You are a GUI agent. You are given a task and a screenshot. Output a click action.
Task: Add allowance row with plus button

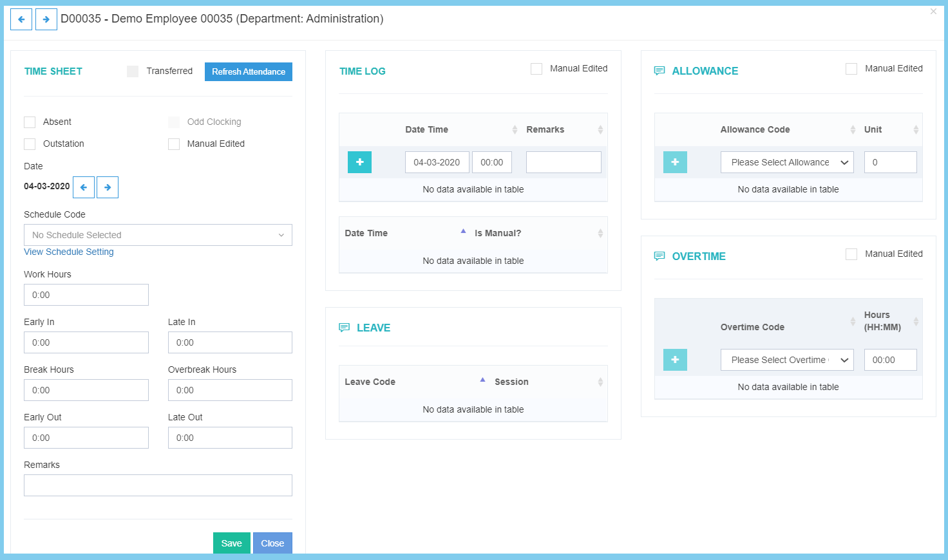[675, 162]
